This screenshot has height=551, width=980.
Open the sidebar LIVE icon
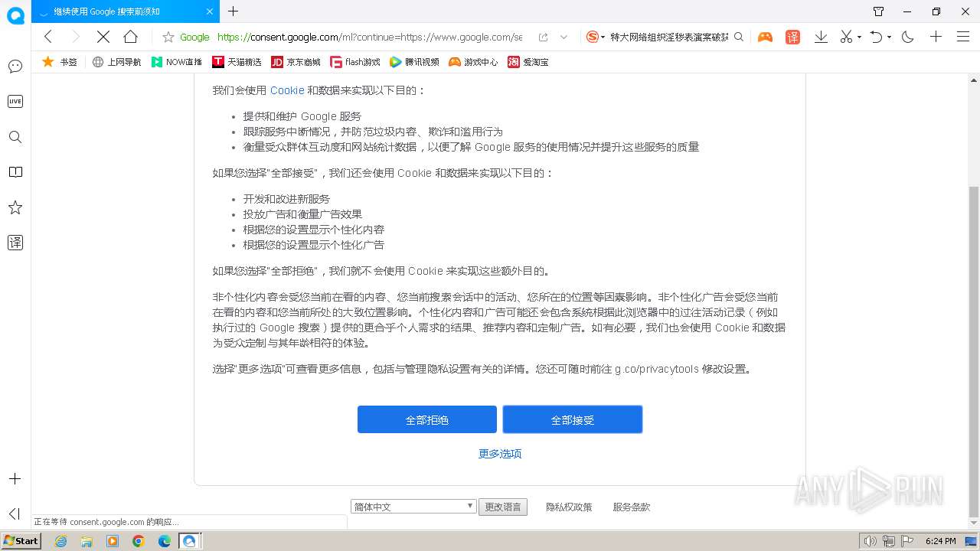coord(15,101)
